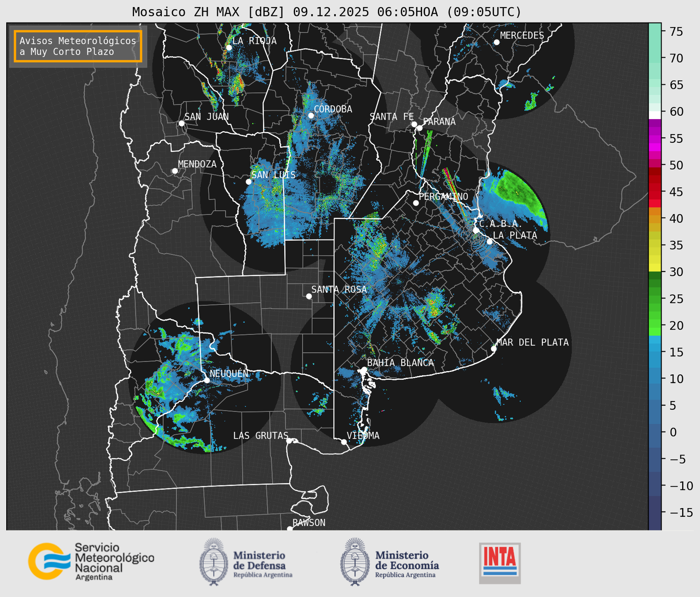Click the green 25 dBZ band on colorbar
Viewport: 700px width, 597px height.
point(655,299)
